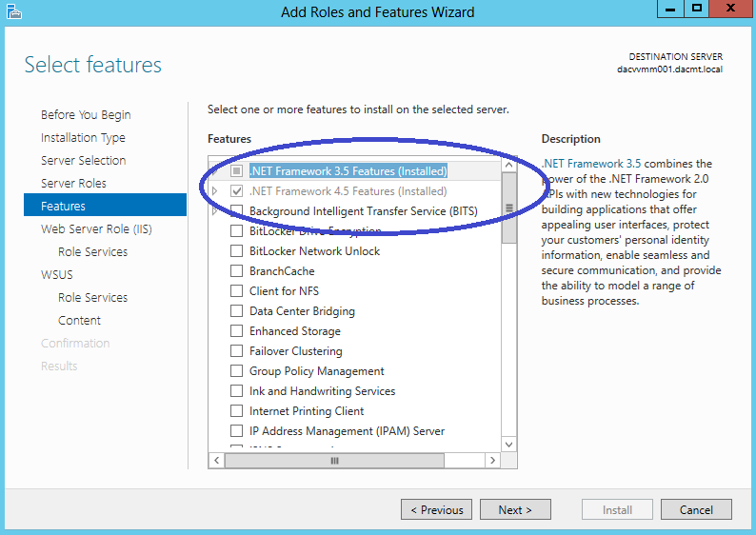Viewport: 756px width, 535px height.
Task: Toggle the .NET Framework 3.5 Features checkbox
Action: (236, 171)
